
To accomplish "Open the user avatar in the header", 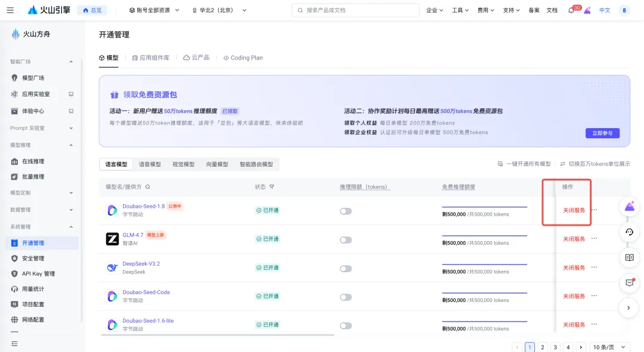I will click(624, 10).
